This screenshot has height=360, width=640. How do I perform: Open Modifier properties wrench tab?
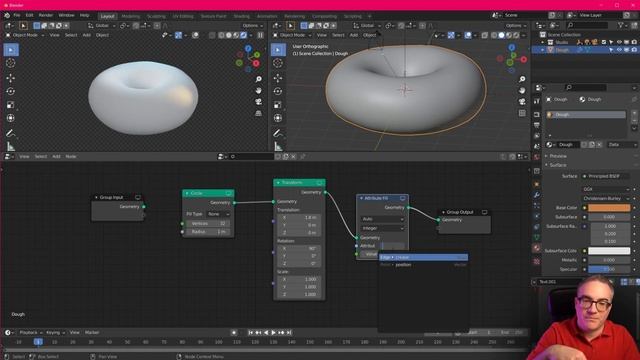point(537,195)
